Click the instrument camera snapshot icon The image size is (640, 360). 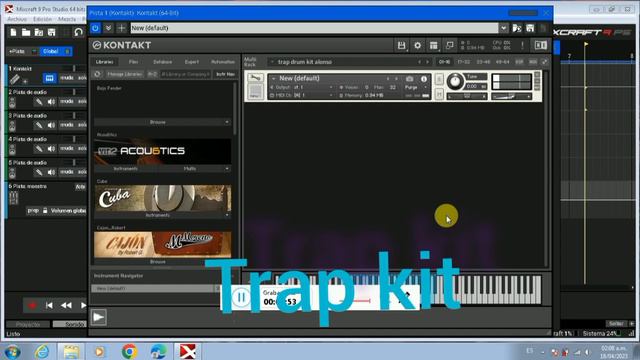click(410, 78)
